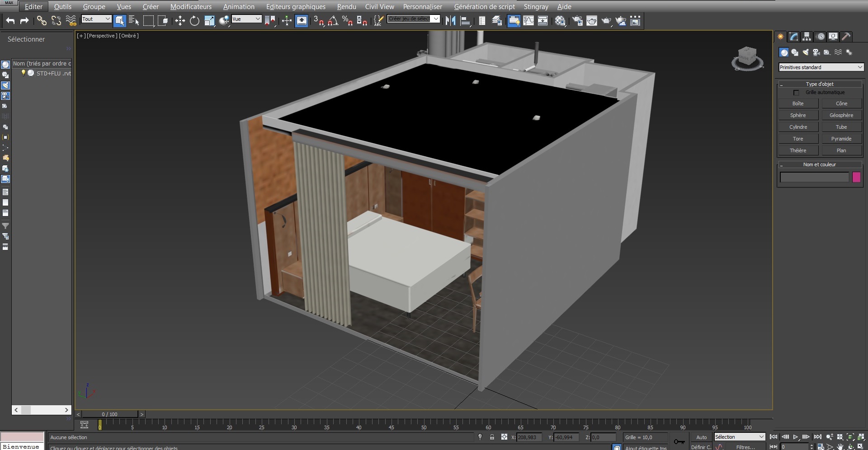The image size is (868, 450).
Task: Open the Vue reference coordinate dropdown
Action: (x=246, y=19)
